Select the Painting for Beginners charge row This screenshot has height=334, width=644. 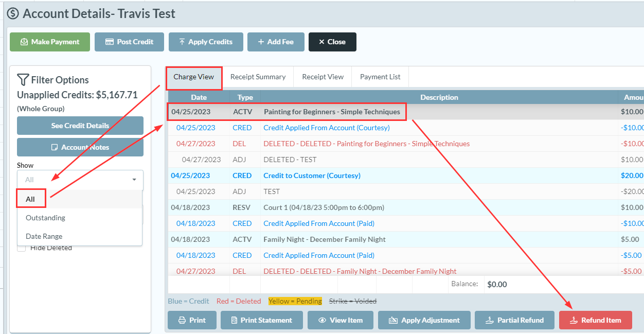click(x=331, y=112)
